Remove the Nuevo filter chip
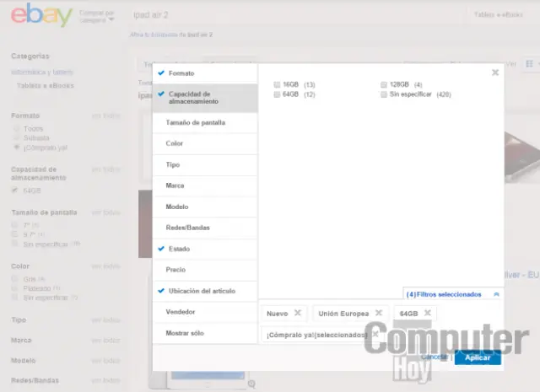Screen dimensions: 540x392 [297, 313]
